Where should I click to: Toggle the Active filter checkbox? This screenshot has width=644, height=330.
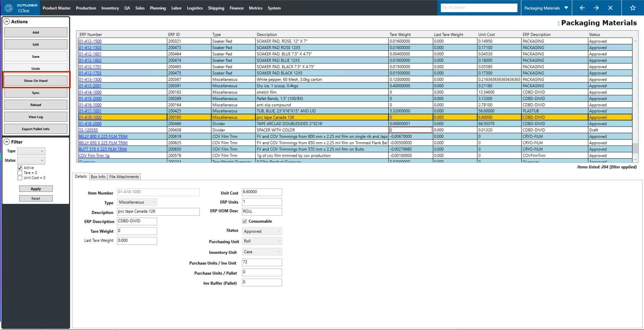click(x=20, y=168)
